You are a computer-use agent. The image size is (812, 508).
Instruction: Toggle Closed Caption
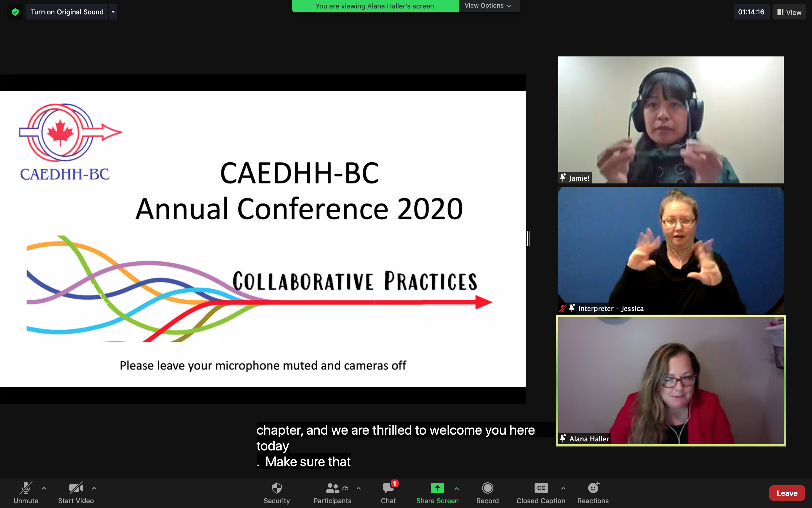point(541,492)
